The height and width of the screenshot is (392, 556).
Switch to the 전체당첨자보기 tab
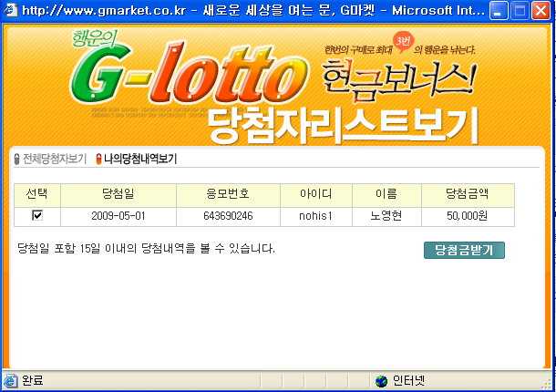point(55,159)
